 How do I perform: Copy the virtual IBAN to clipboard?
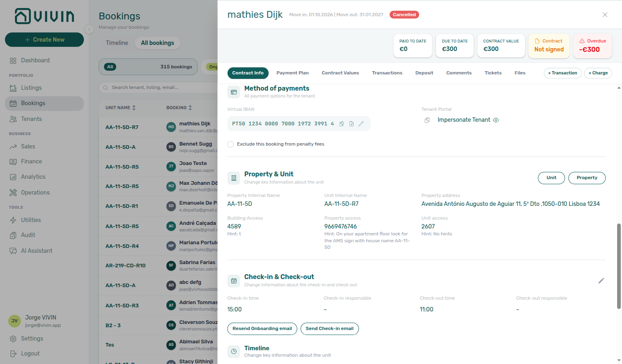coord(342,124)
